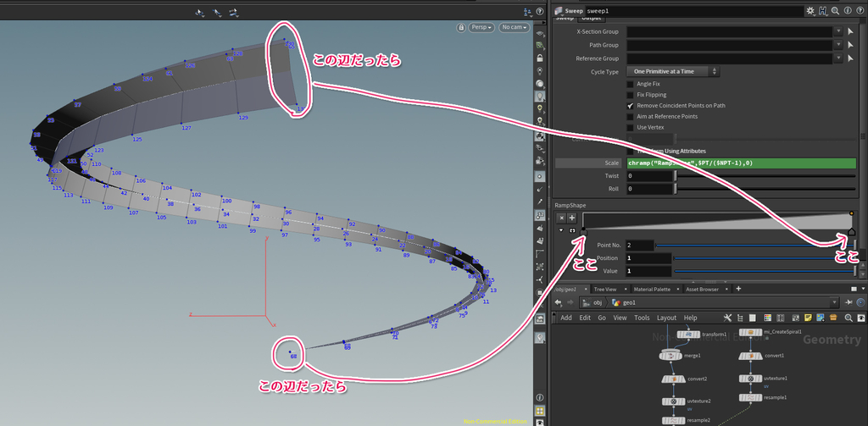The height and width of the screenshot is (426, 868).
Task: Add a sticky note in network editor
Action: 808,318
